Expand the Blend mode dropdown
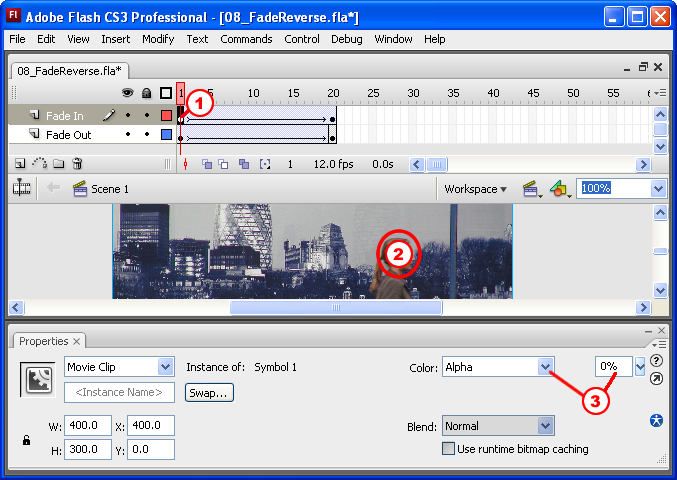 click(545, 426)
